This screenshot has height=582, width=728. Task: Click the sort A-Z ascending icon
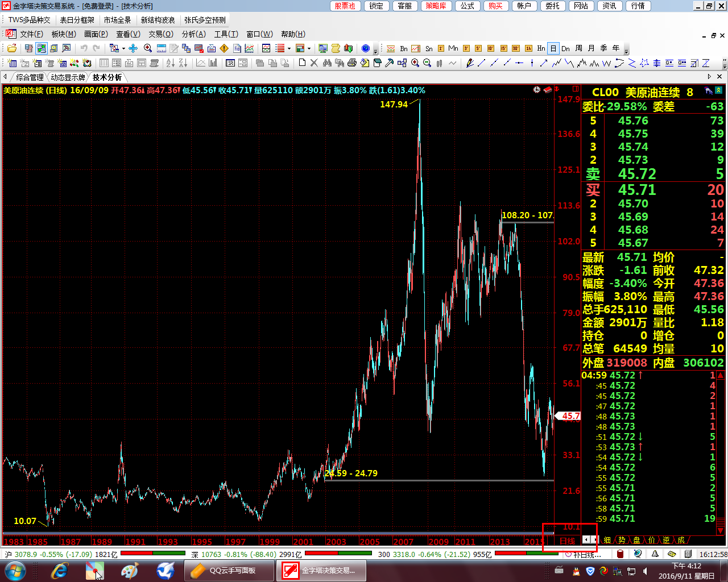click(x=170, y=63)
